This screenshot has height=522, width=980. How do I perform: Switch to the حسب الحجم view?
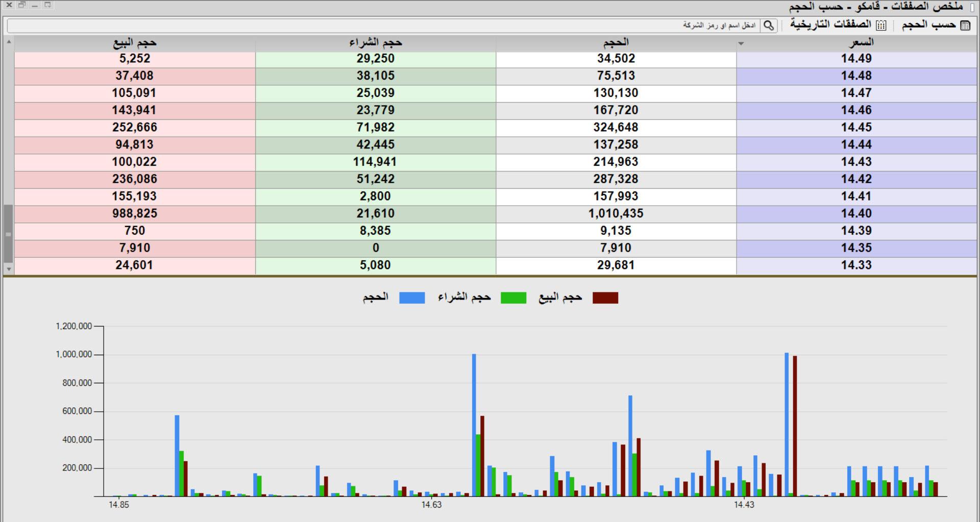coord(928,25)
